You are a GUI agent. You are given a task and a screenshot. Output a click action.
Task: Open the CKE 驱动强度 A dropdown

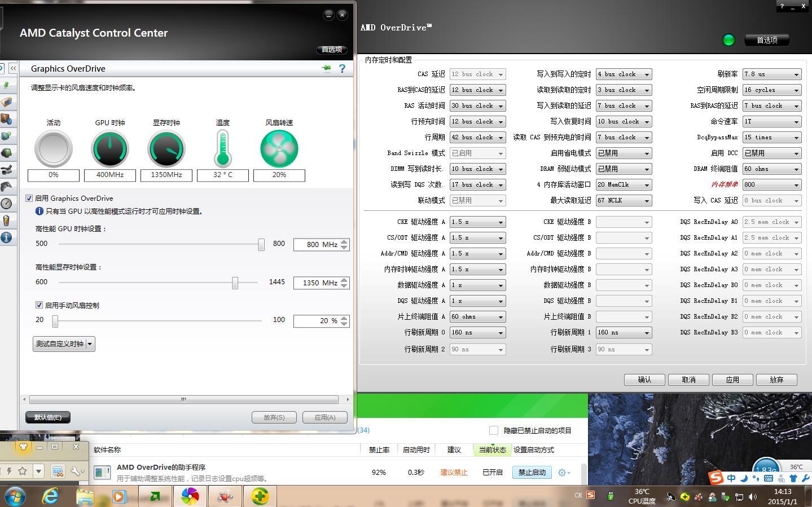tap(477, 222)
